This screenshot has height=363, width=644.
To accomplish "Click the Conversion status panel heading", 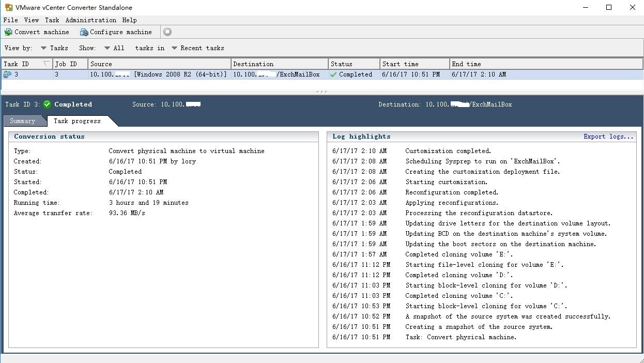I will click(x=49, y=137).
